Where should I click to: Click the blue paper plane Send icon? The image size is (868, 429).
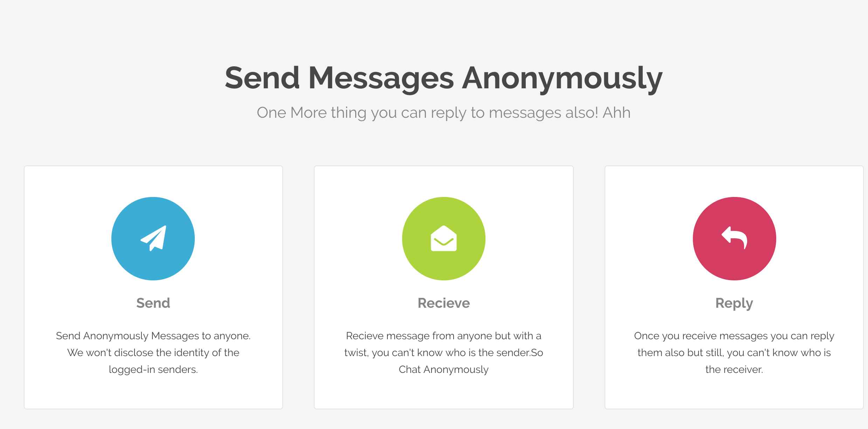pyautogui.click(x=153, y=239)
